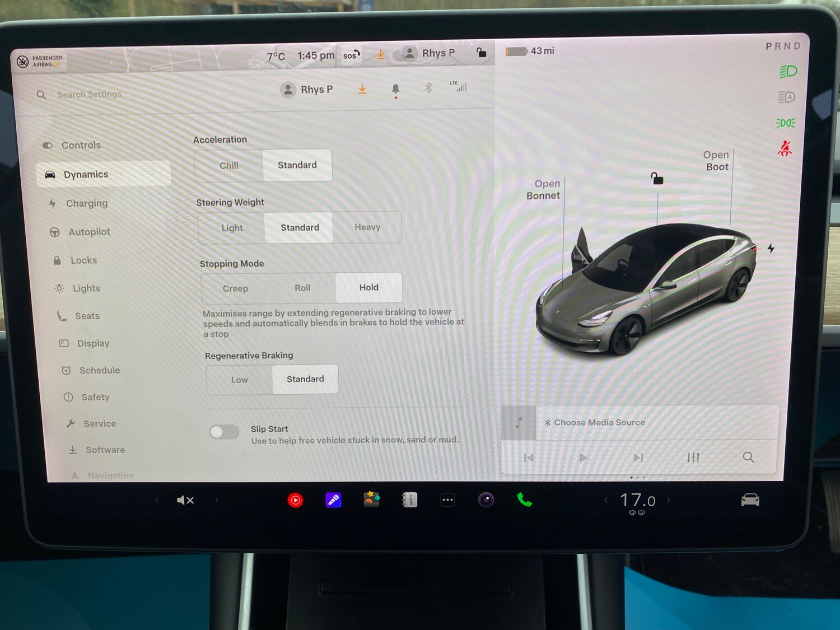
Task: Open the phone app from the dock
Action: pyautogui.click(x=524, y=500)
